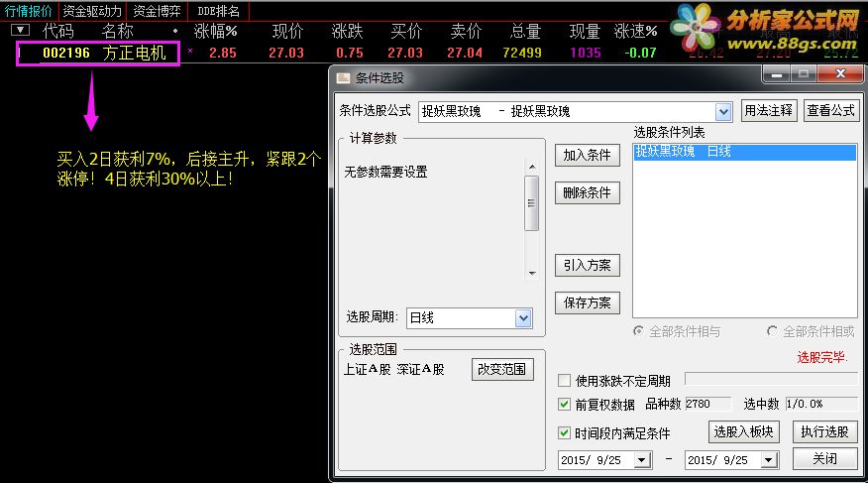
Task: Click the parameter scrollbar thumb
Action: tap(531, 202)
